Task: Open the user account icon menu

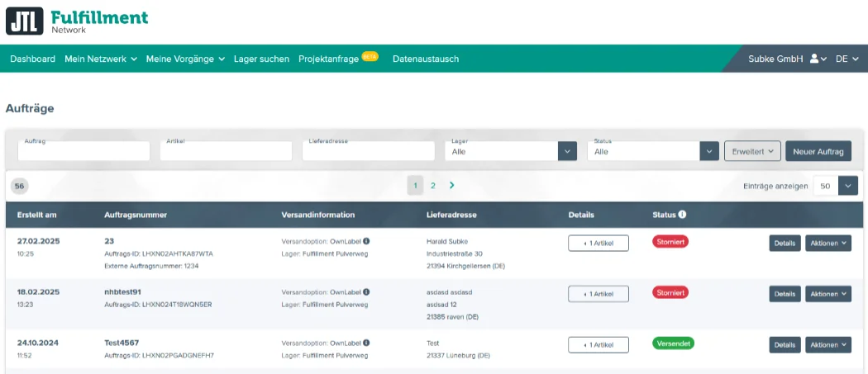Action: click(x=818, y=59)
